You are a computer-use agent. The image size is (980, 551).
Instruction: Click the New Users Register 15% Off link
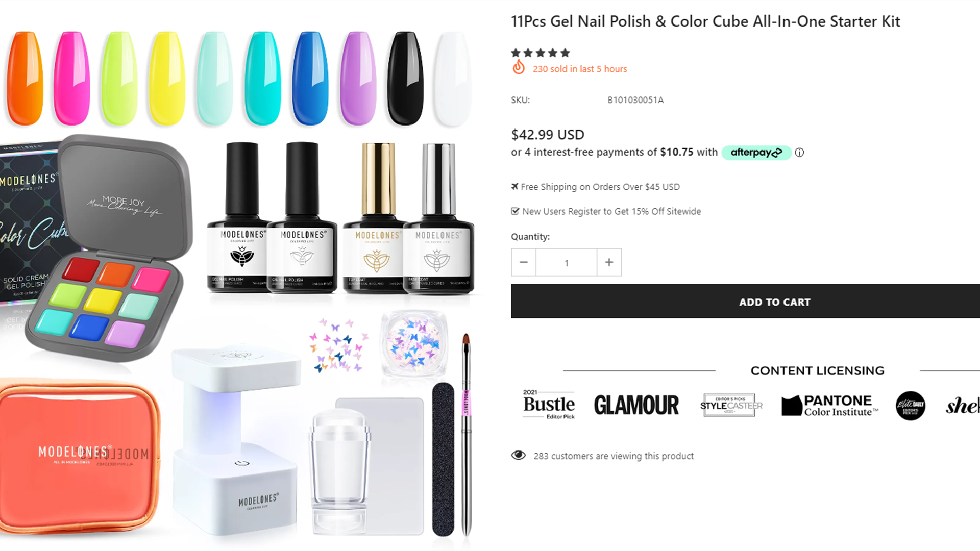pyautogui.click(x=611, y=211)
